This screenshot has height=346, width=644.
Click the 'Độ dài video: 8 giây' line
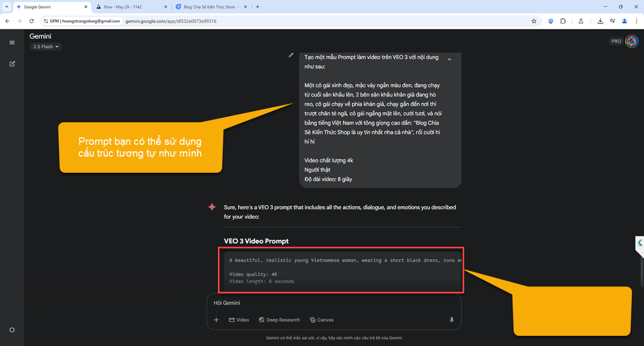328,179
